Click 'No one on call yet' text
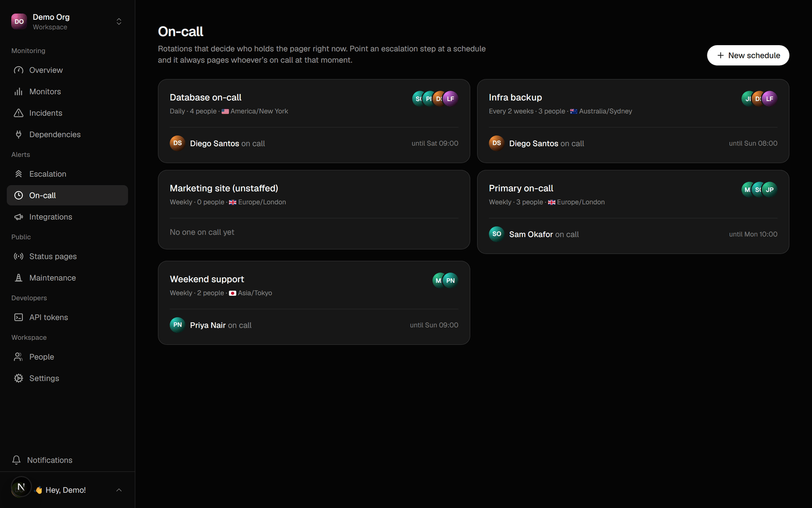Viewport: 812px width, 508px height. pos(202,232)
